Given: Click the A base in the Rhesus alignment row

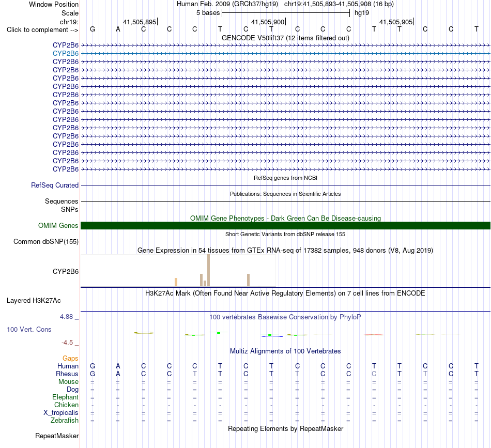Looking at the screenshot, I should [118, 374].
